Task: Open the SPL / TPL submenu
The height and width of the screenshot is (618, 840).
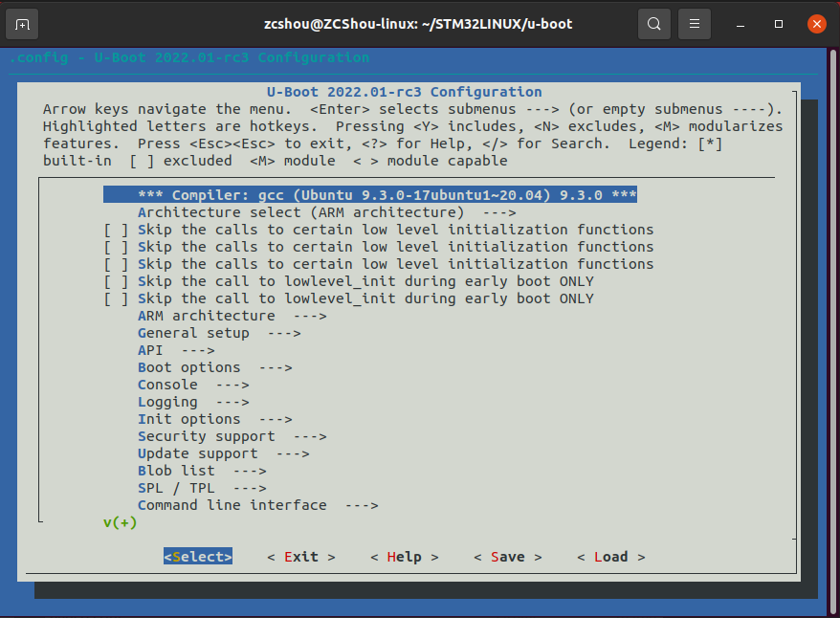Action: pyautogui.click(x=202, y=488)
